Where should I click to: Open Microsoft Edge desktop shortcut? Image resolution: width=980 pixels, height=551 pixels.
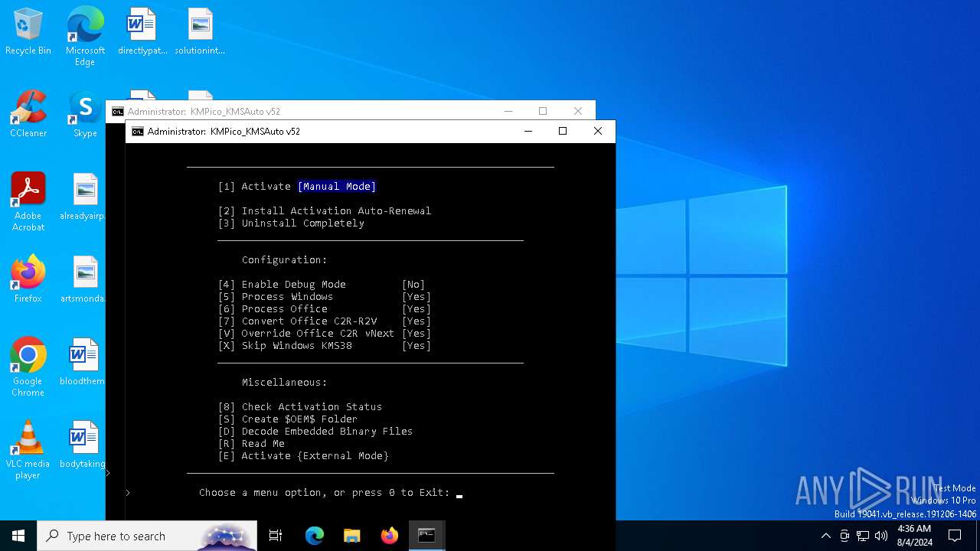85,37
